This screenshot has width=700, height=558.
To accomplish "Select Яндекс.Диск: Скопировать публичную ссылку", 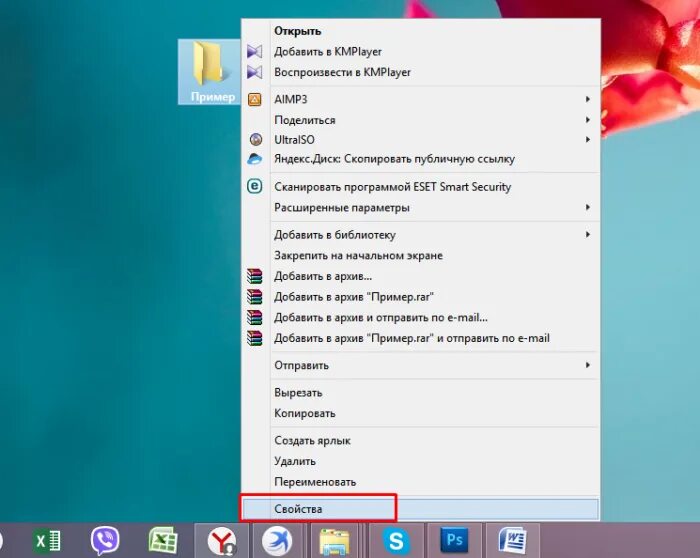I will [x=421, y=159].
